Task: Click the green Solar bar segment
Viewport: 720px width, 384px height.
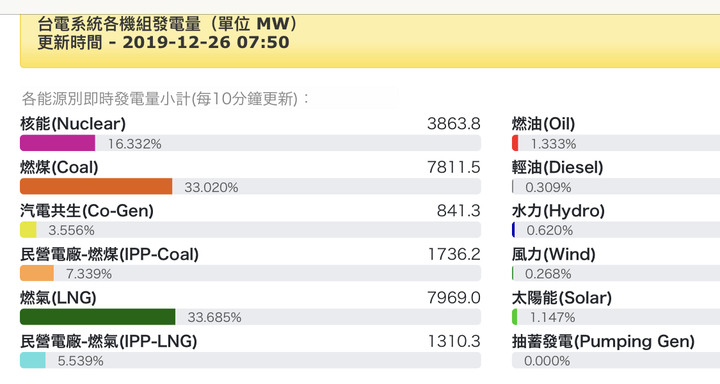Action: coord(515,317)
